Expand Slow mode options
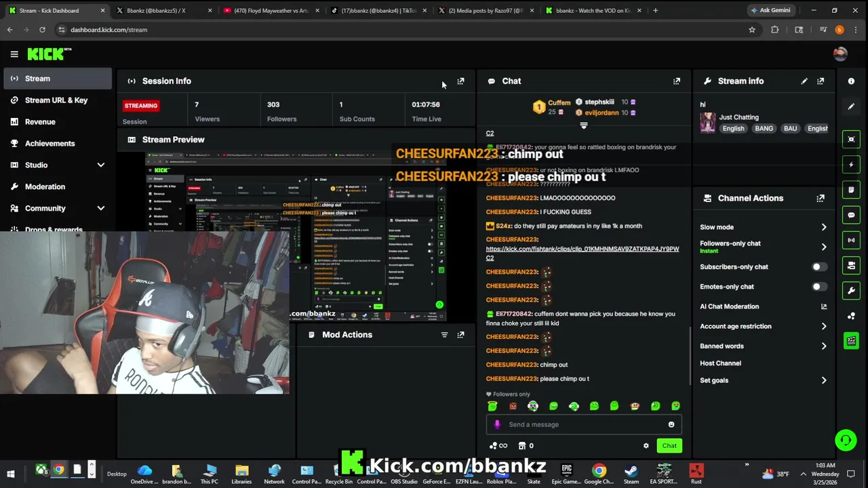This screenshot has height=488, width=868. [x=824, y=228]
